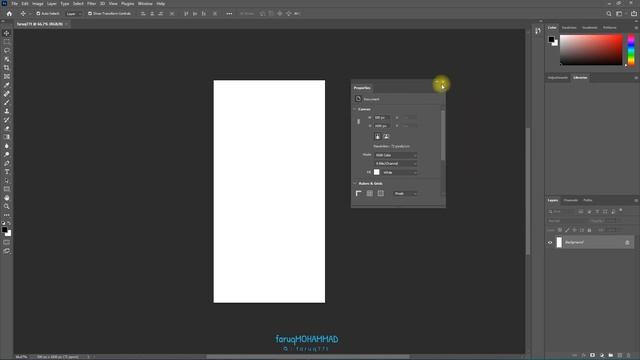The height and width of the screenshot is (360, 640).
Task: Select the Dodge tool
Action: [7, 154]
